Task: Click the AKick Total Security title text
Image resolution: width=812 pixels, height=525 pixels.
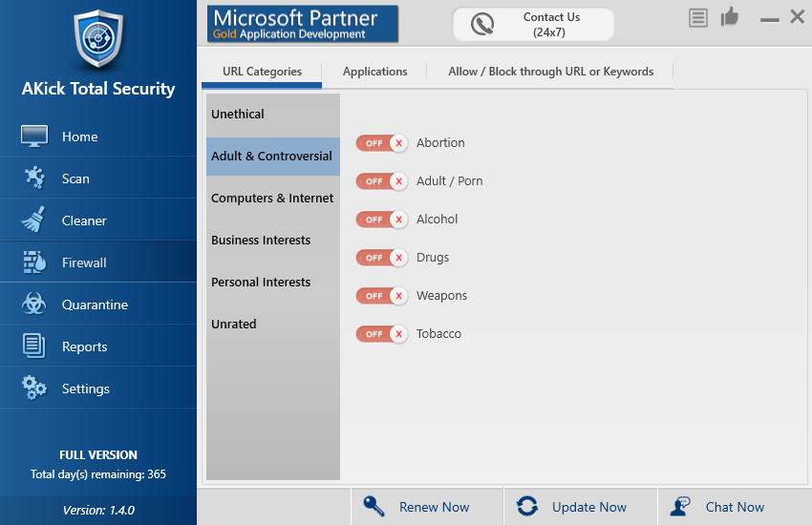Action: (98, 89)
